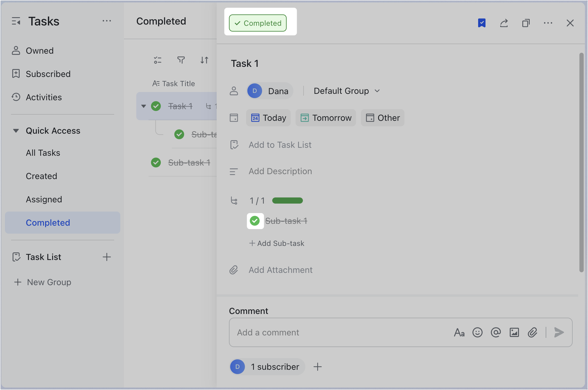Click Add Description field

pos(280,171)
